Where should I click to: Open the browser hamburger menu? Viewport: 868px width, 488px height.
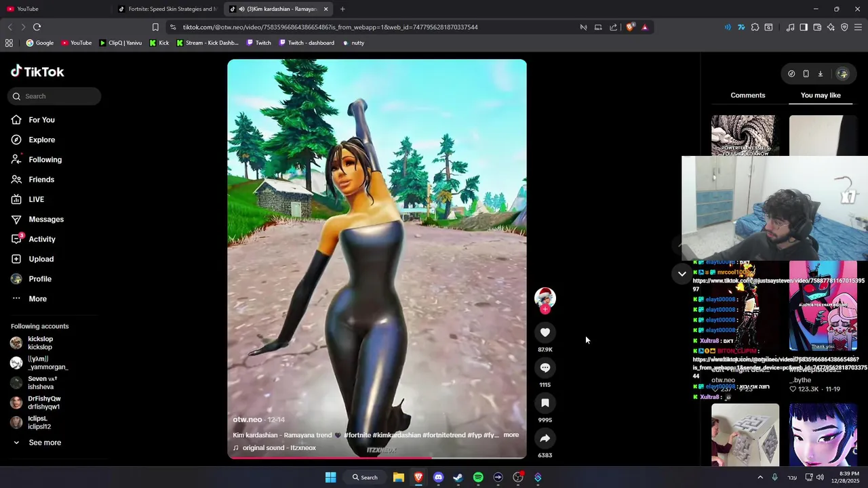pos(859,27)
